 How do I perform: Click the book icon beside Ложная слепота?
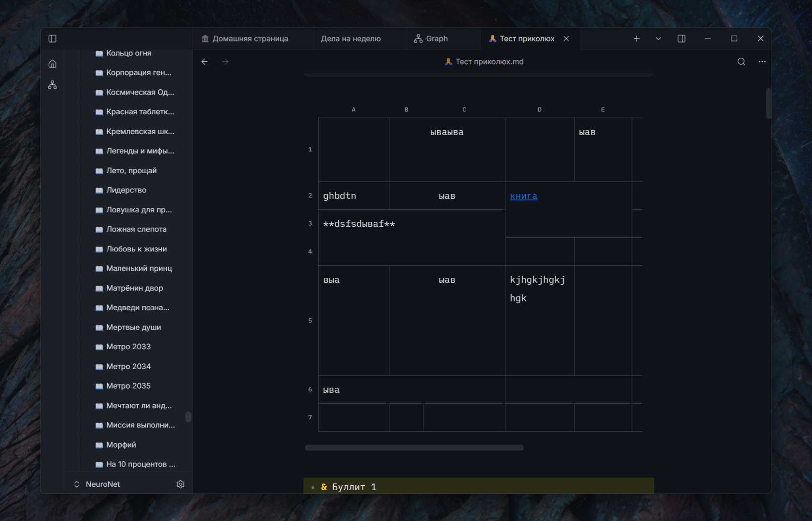point(99,230)
